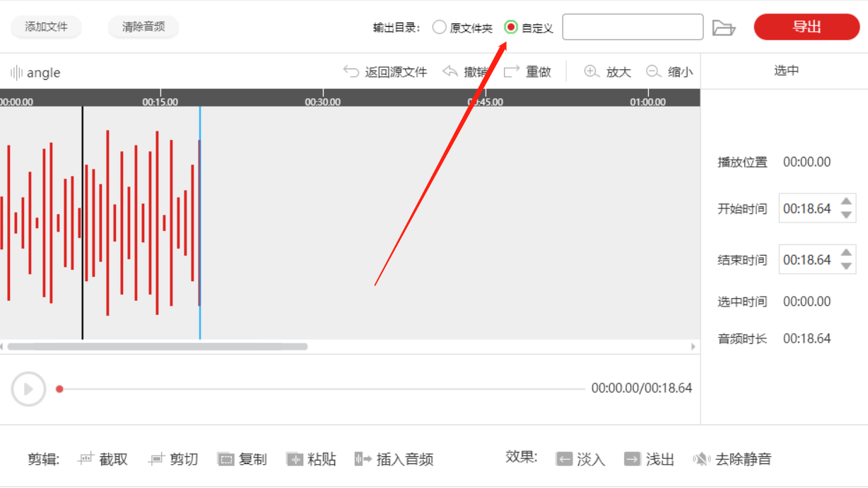The width and height of the screenshot is (868, 488).
Task: Increase 开始时间 with the up arrow
Action: pos(846,202)
